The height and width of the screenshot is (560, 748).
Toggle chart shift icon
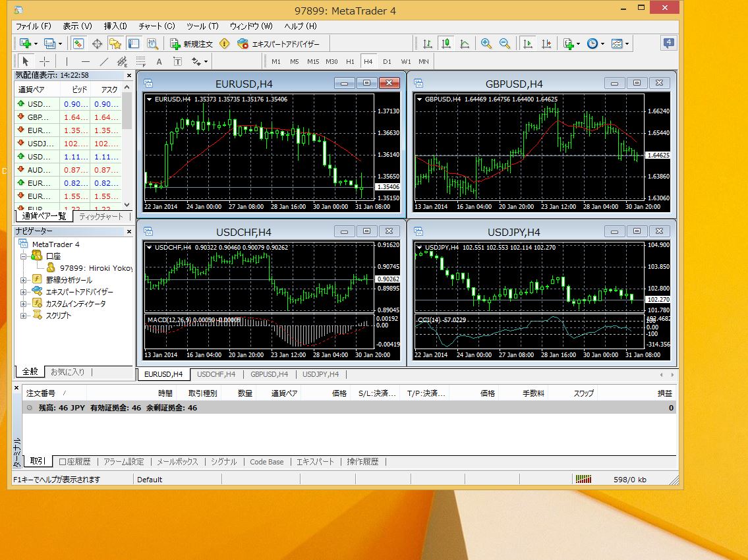coord(546,44)
